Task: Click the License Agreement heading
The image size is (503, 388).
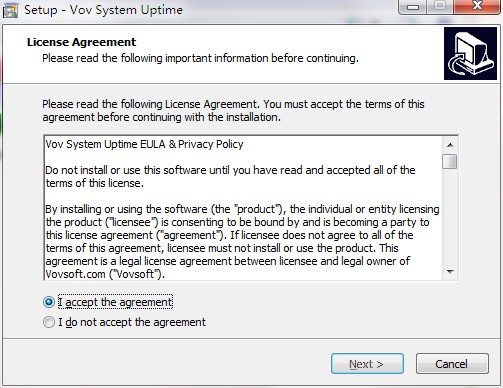Action: pyautogui.click(x=81, y=42)
